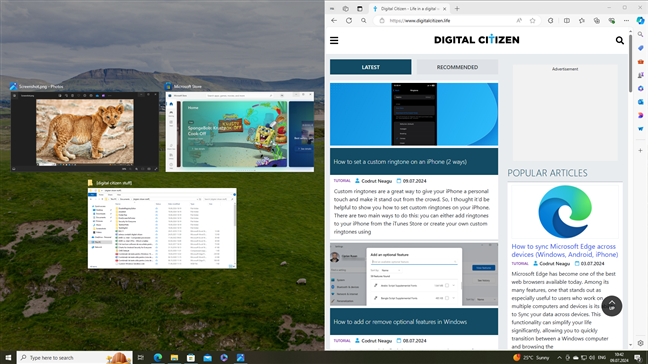
Task: Open sidebar Shopping tag icon
Action: click(640, 48)
